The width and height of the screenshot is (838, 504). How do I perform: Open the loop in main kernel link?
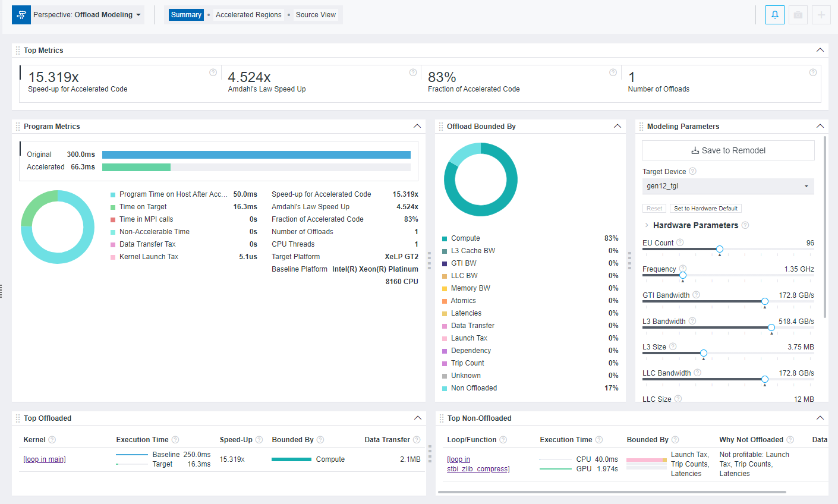coord(45,459)
